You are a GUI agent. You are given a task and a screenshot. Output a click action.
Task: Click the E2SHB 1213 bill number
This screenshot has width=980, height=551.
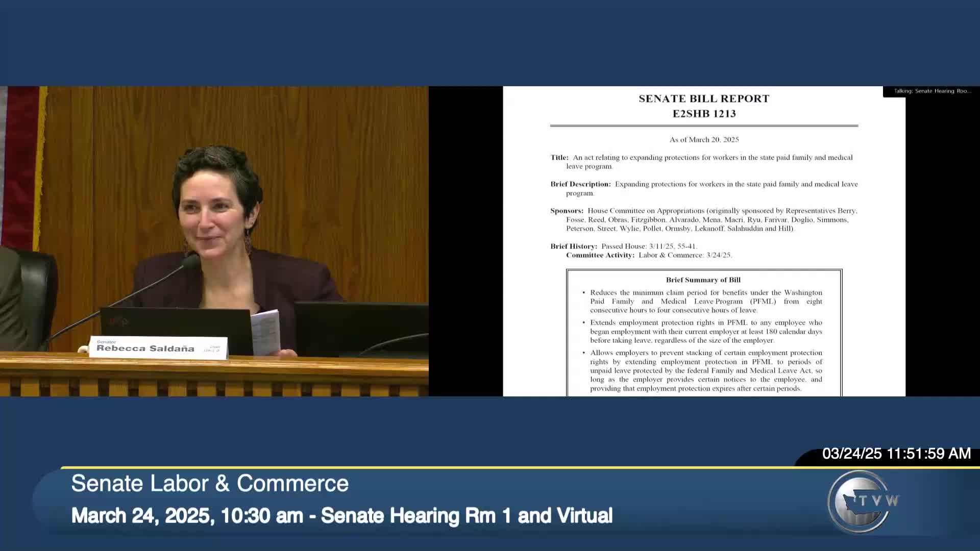(704, 114)
